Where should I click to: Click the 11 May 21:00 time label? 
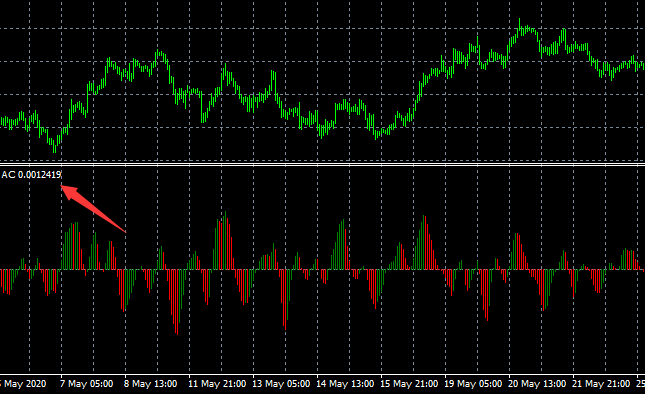pos(217,384)
